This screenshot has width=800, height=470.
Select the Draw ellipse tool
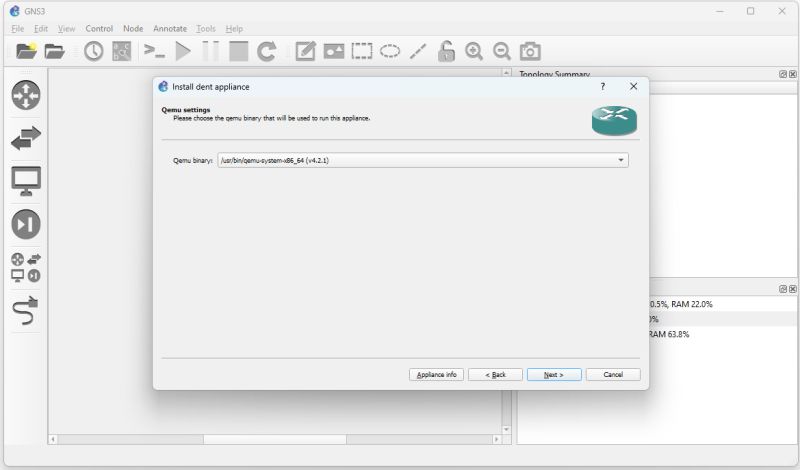point(390,51)
